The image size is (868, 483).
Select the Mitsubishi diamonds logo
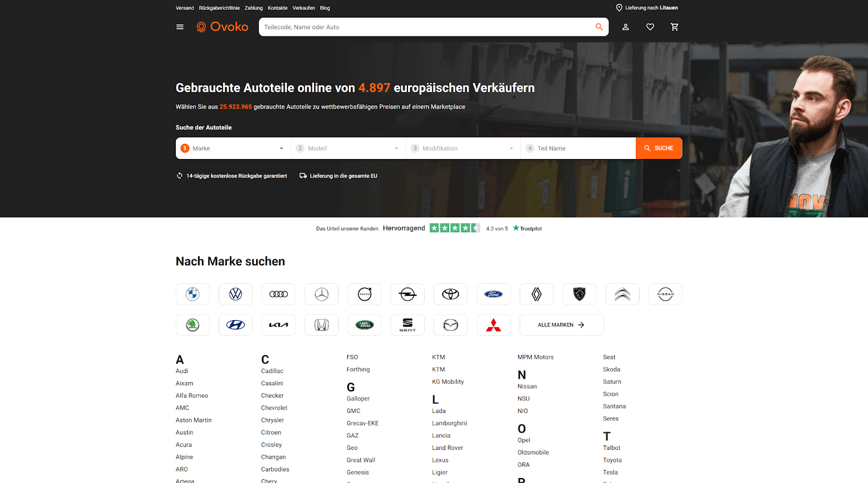click(494, 325)
